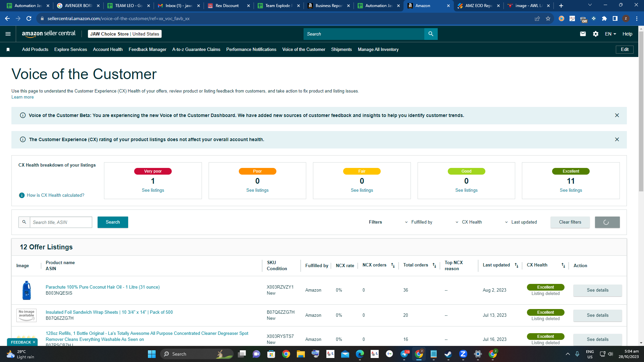See details for Parachute Coconut Hair Oil
Viewport: 644px width, 362px height.
pos(597,290)
